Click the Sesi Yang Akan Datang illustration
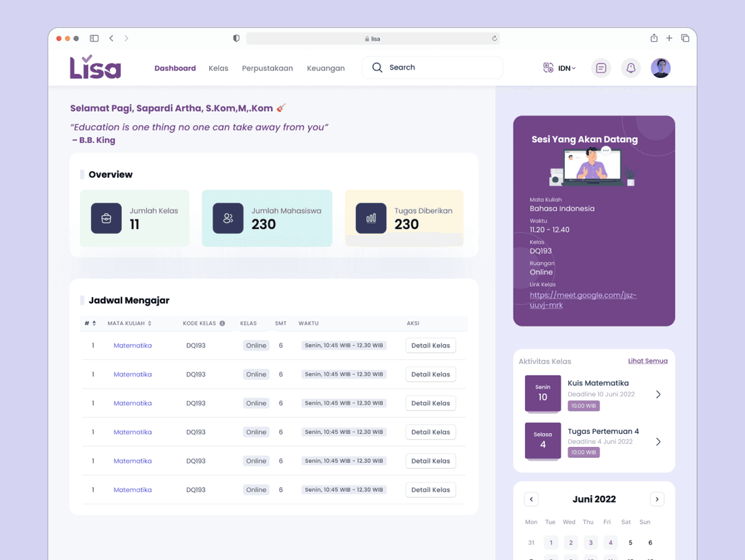 [593, 167]
